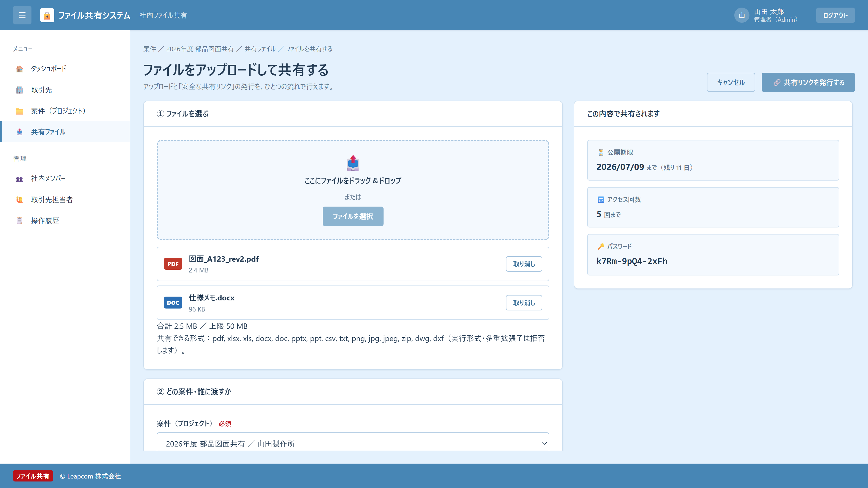Click the expiry date 2026/07/09
The image size is (868, 488).
coord(620,167)
